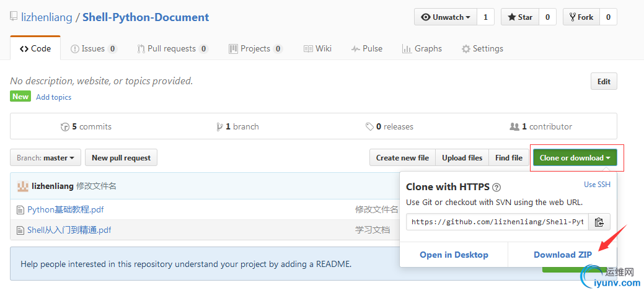Click the Upload files button
This screenshot has width=644, height=293.
click(x=462, y=157)
